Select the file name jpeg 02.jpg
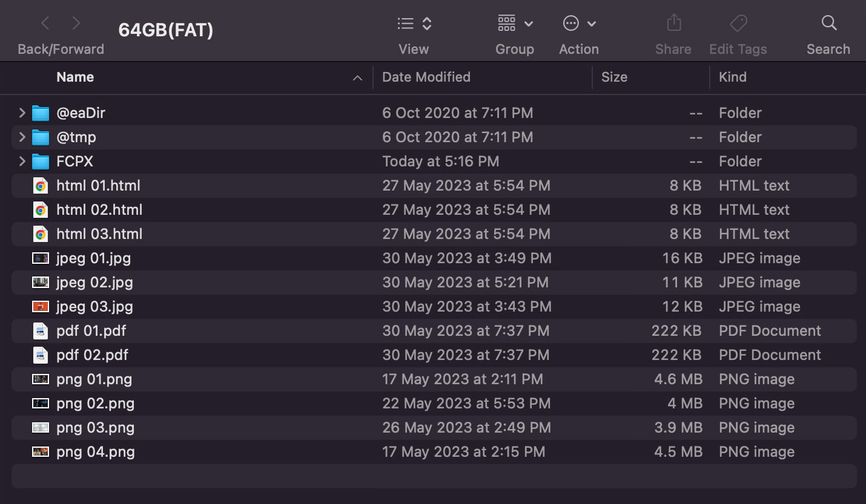 94,283
